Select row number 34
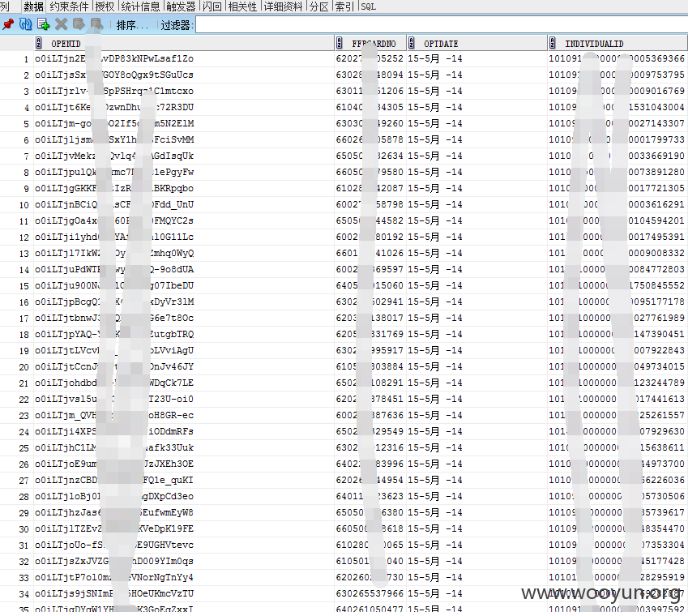The height and width of the screenshot is (616, 688). click(x=17, y=594)
